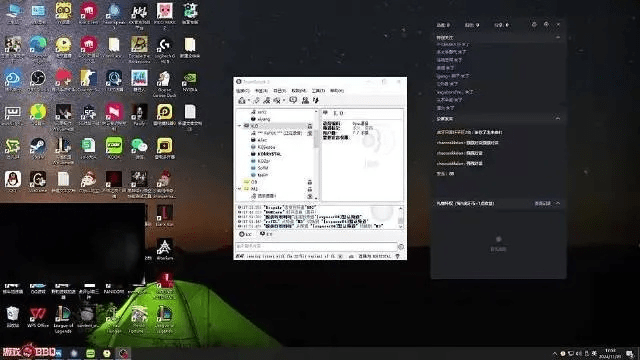Open the Counter-Strike desktop shortcut
The width and height of the screenshot is (640, 360).
click(x=88, y=81)
